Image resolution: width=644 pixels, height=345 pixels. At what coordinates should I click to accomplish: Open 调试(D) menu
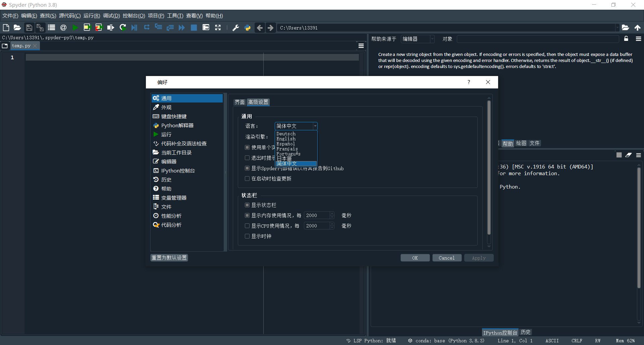tap(111, 16)
